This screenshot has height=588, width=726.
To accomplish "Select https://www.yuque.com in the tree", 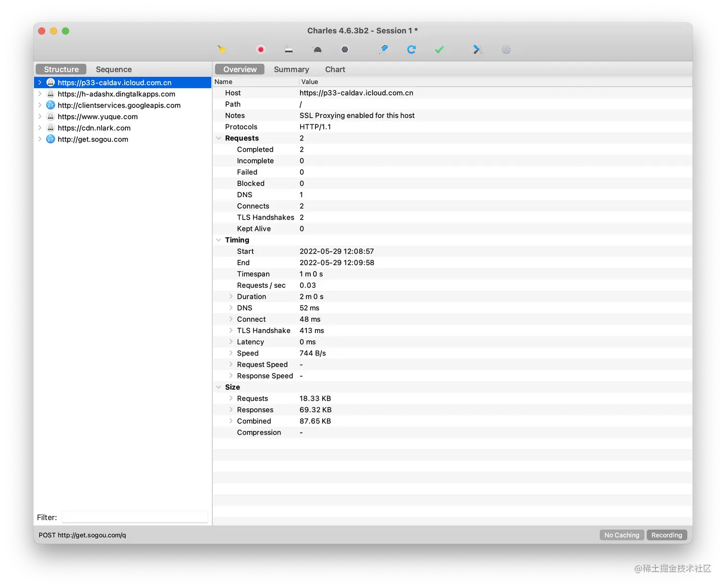I will click(x=97, y=116).
